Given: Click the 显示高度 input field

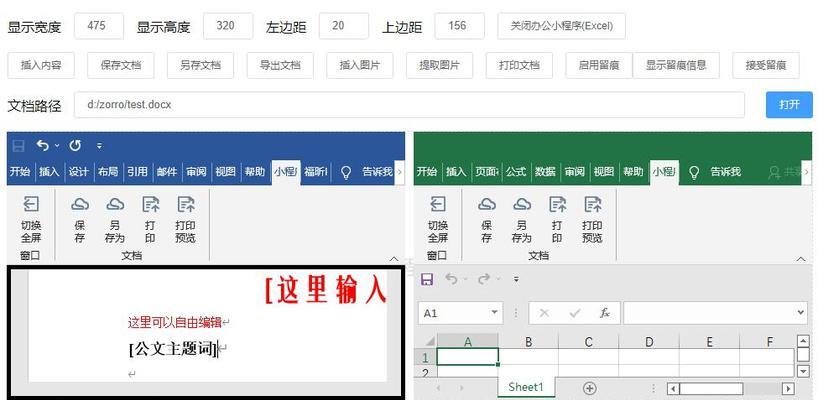Looking at the screenshot, I should click(228, 26).
